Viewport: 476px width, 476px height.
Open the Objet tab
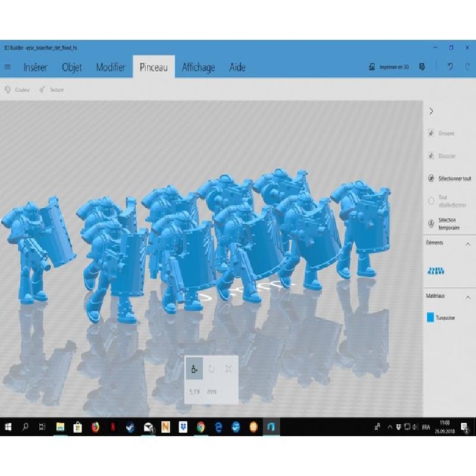click(71, 67)
